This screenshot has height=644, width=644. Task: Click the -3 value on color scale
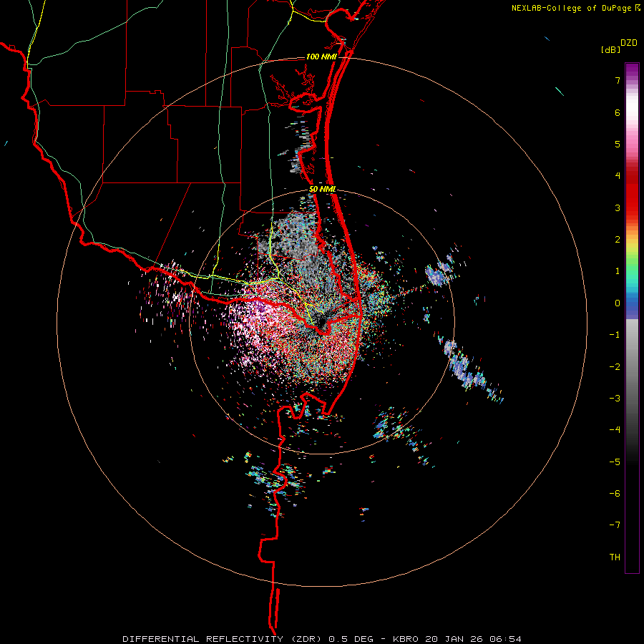pyautogui.click(x=615, y=399)
